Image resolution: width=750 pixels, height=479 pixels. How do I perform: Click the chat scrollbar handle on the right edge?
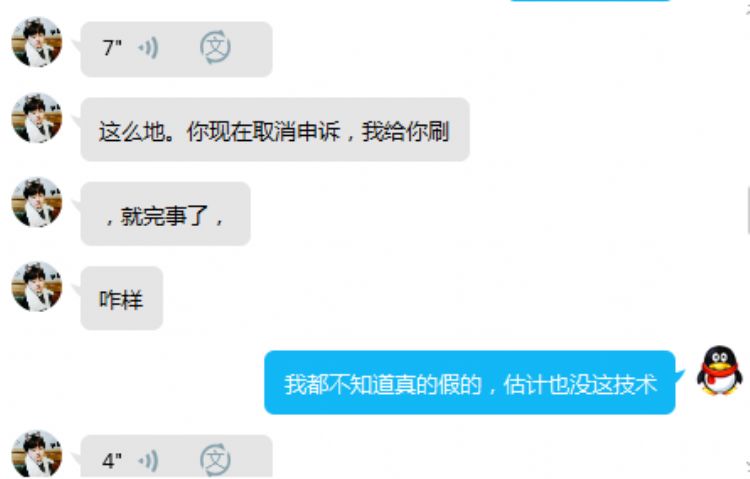pyautogui.click(x=748, y=210)
